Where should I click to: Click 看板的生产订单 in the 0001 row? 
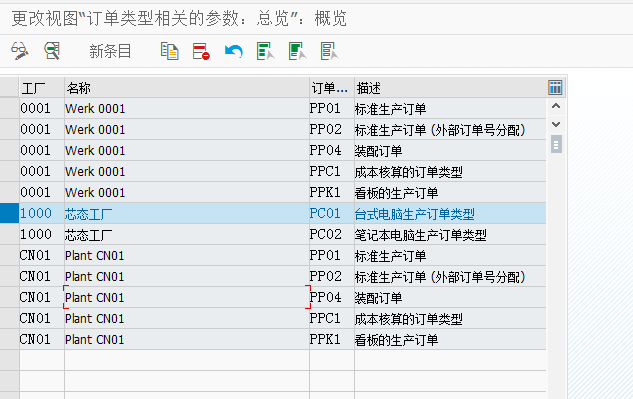(x=396, y=193)
